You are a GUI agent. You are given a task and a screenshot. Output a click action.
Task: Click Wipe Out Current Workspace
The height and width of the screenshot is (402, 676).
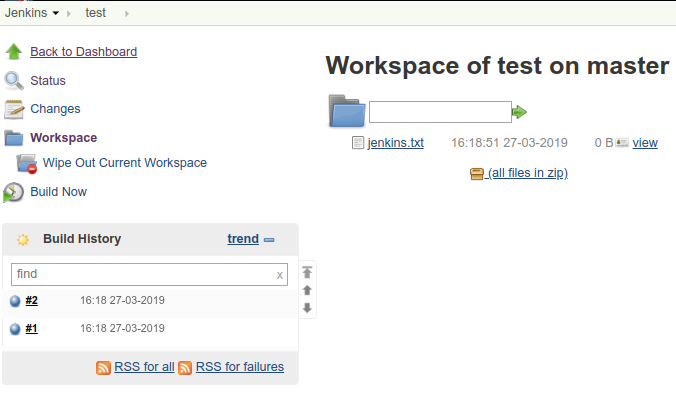(125, 163)
